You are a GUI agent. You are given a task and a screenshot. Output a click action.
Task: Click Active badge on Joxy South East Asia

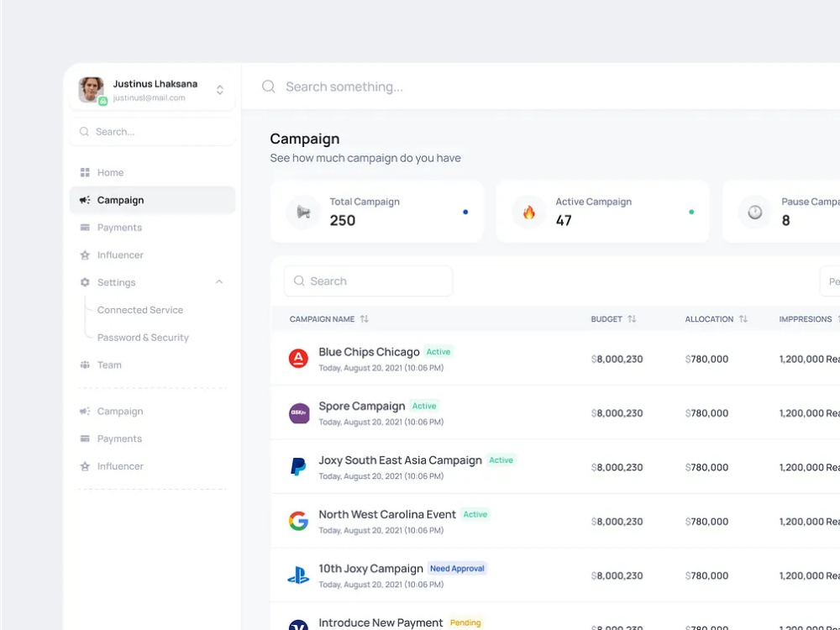click(501, 460)
